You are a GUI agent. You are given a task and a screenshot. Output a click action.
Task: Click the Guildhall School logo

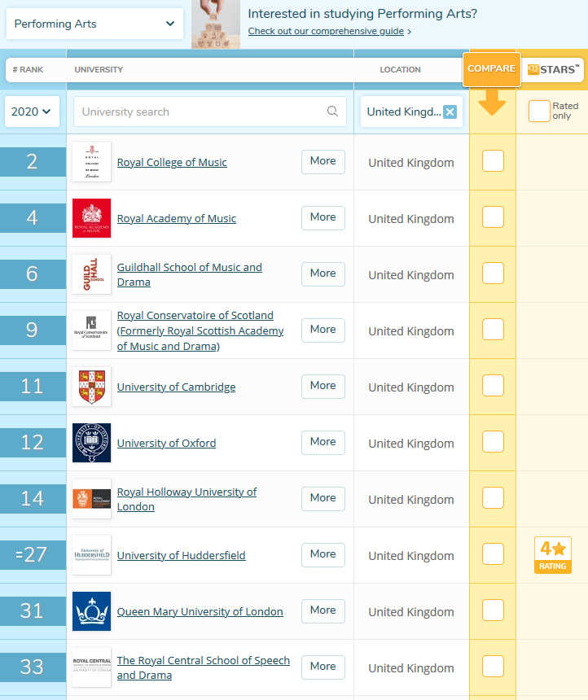click(x=91, y=274)
